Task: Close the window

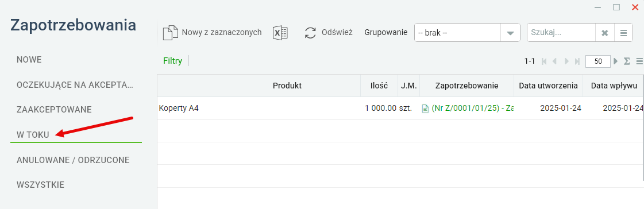Action: click(x=635, y=7)
